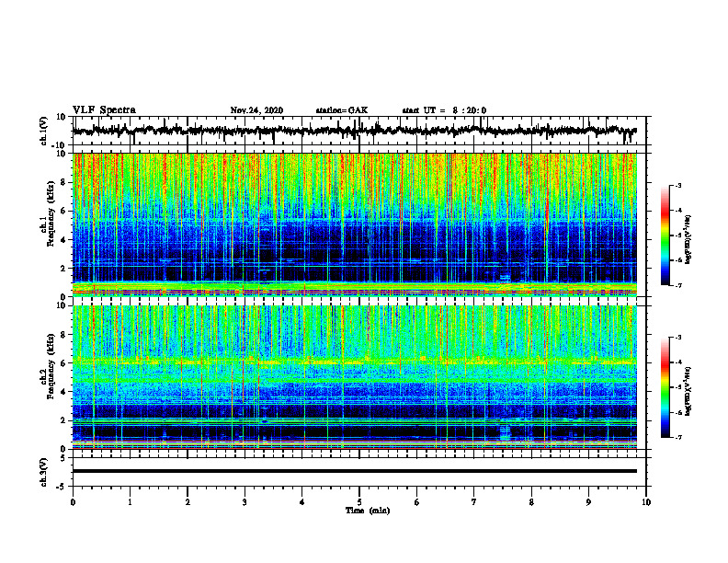Click the "-3" label on ch.2 color bar
This screenshot has height=563, width=728.
[678, 338]
